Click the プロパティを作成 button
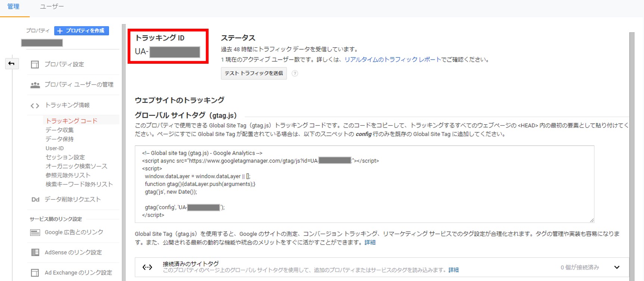 [81, 31]
